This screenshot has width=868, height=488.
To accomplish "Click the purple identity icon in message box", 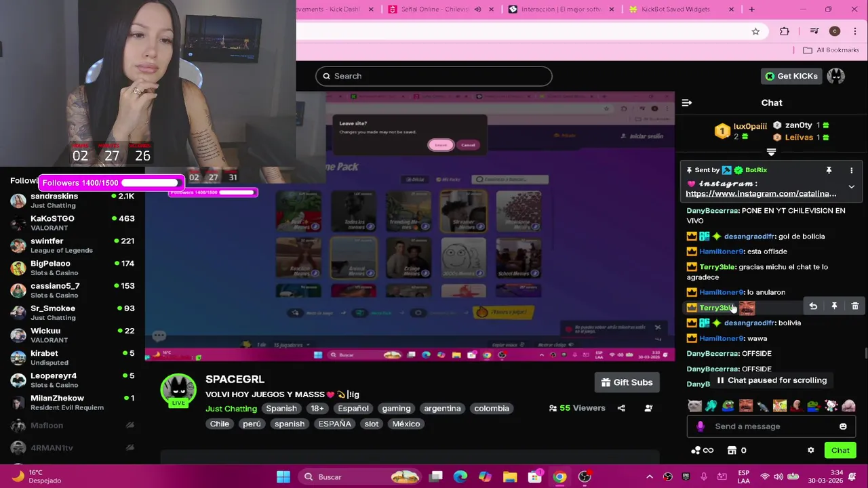I will [701, 426].
